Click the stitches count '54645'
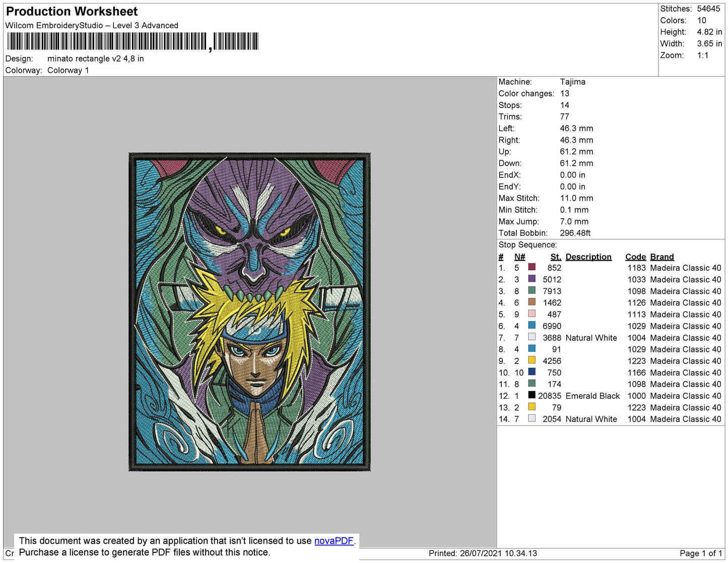This screenshot has height=563, width=728. click(708, 9)
